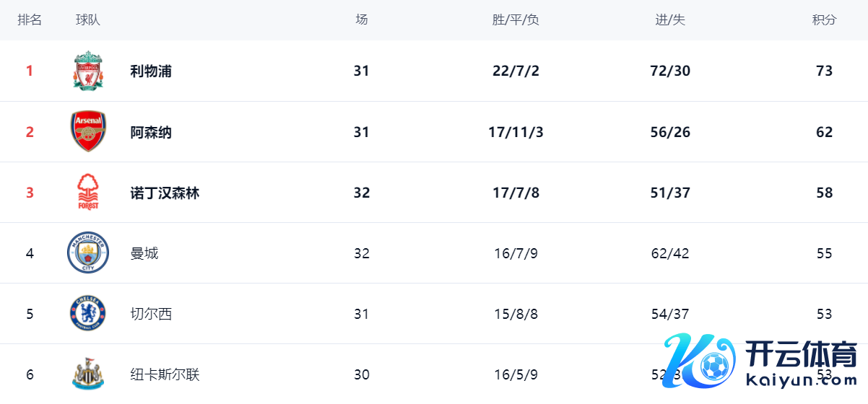The width and height of the screenshot is (868, 404).
Task: Click the Arsenal club crest
Action: coord(88,132)
